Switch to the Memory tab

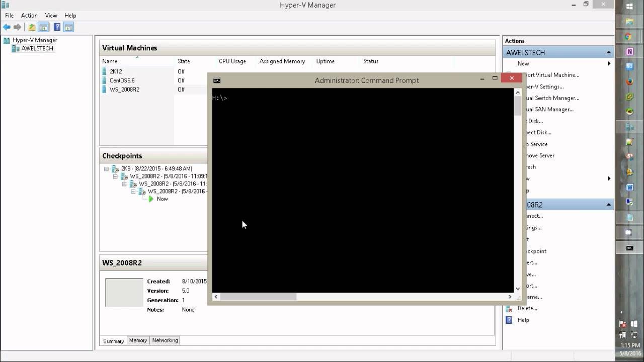(138, 340)
